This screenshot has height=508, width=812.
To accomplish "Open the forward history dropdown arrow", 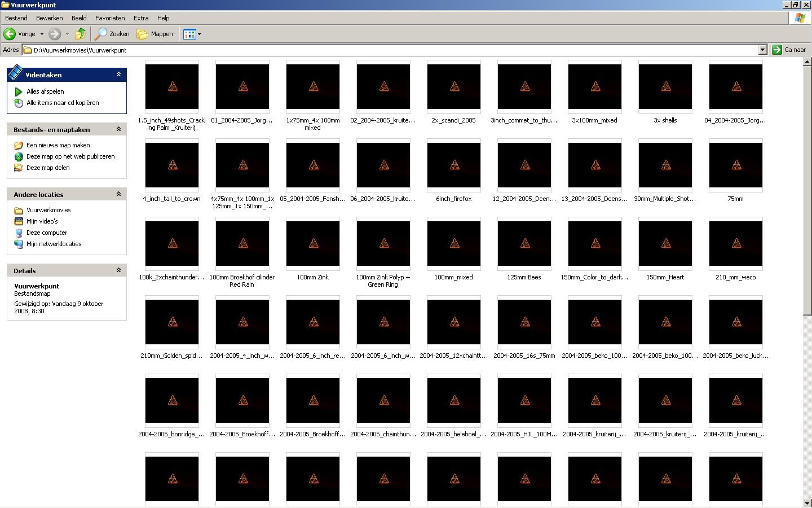I will (x=67, y=34).
